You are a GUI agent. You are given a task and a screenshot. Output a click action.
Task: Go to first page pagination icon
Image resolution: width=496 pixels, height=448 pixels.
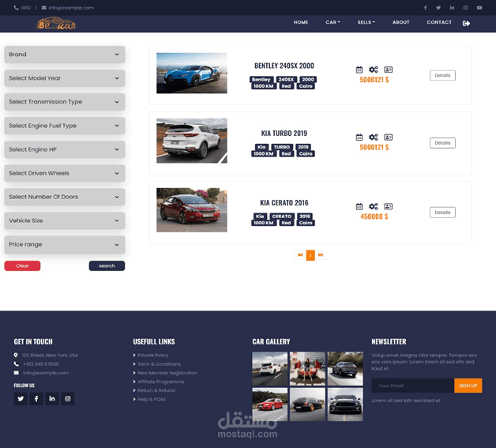point(300,255)
